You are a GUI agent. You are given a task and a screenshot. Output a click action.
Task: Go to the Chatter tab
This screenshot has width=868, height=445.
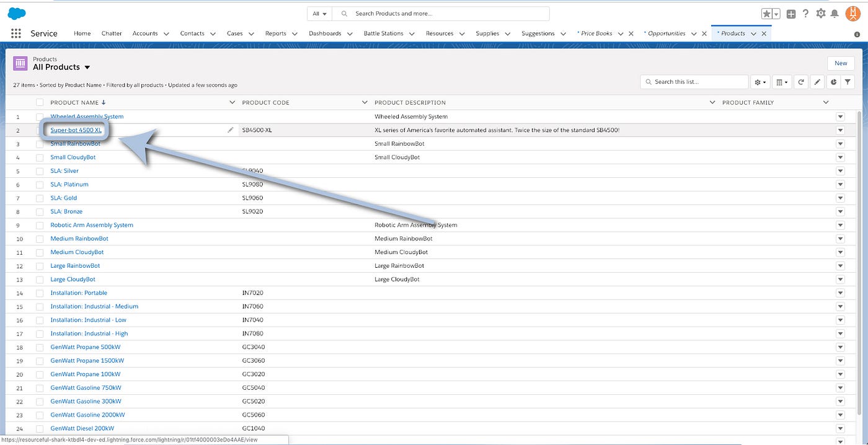[x=112, y=33]
